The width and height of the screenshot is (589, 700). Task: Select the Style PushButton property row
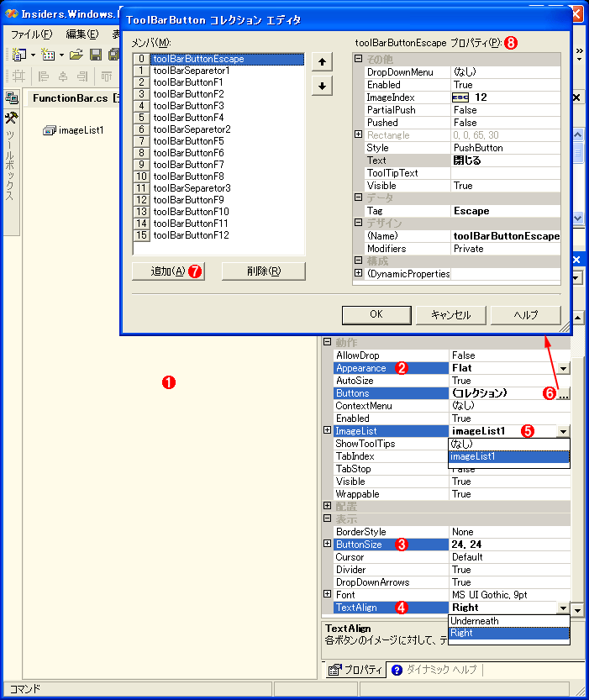[x=462, y=148]
